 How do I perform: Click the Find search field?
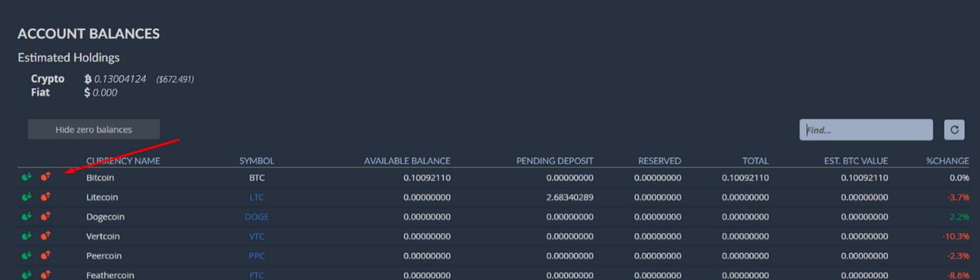pyautogui.click(x=866, y=130)
